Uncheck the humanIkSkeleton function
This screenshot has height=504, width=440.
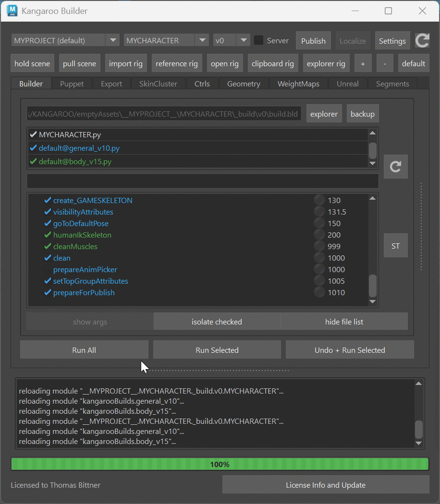(48, 235)
